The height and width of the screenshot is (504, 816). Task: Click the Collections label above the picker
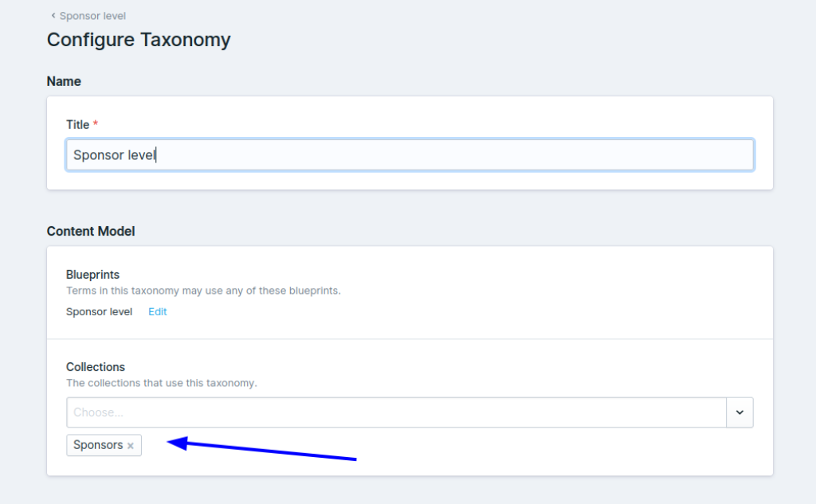96,366
